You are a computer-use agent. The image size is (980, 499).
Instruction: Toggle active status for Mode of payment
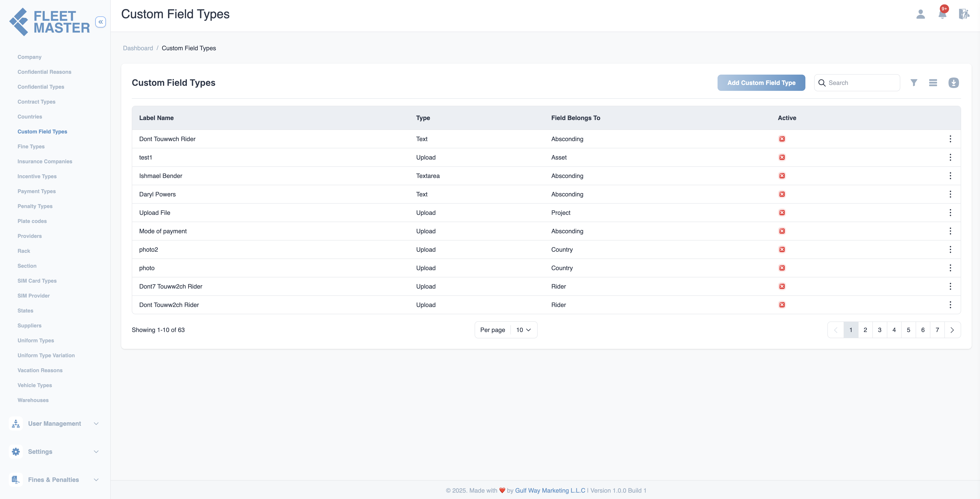[x=782, y=231]
